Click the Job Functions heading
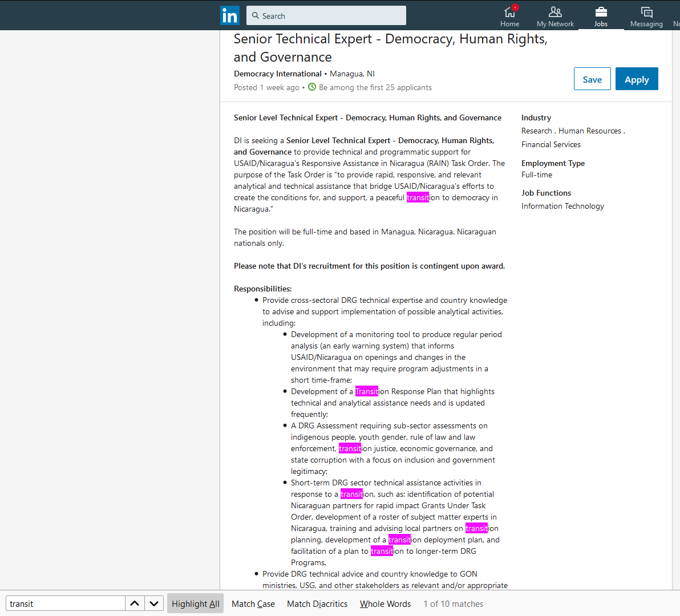Screen dimensions: 680x616 pyautogui.click(x=546, y=193)
